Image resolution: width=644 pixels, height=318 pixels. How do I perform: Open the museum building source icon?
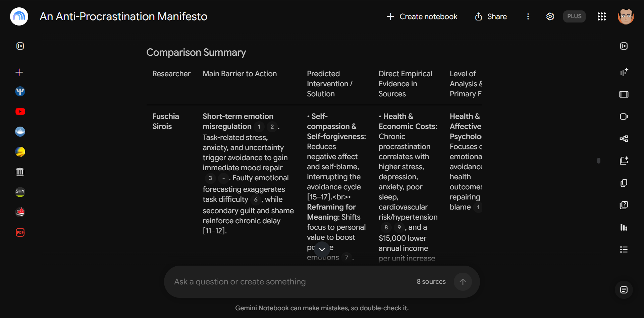(x=20, y=172)
